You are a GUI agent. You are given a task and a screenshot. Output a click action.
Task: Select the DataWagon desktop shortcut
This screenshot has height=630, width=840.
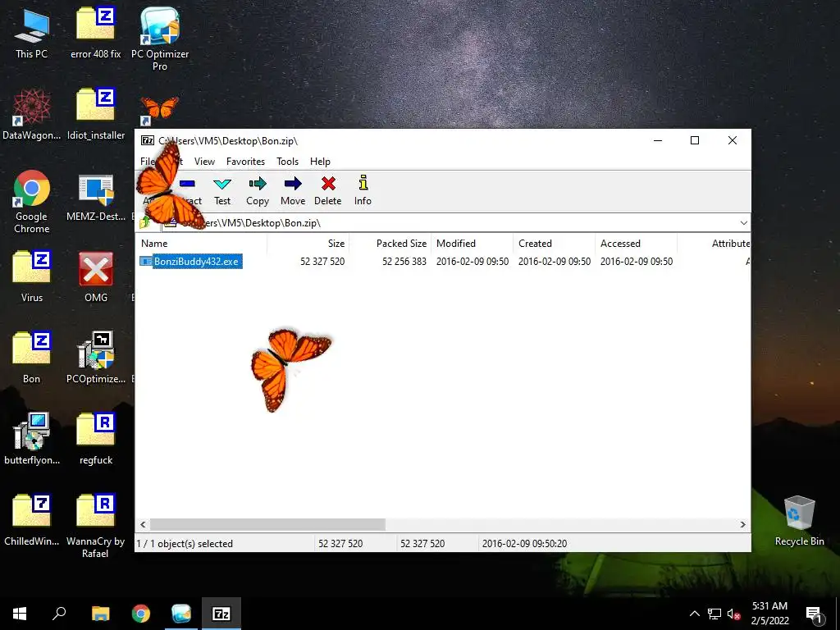coord(32,115)
